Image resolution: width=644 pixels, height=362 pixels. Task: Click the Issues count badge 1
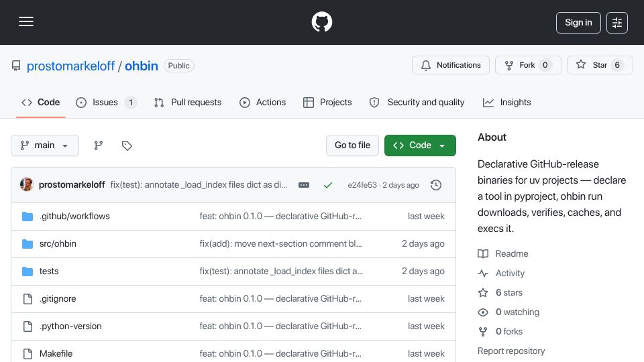coord(131,103)
